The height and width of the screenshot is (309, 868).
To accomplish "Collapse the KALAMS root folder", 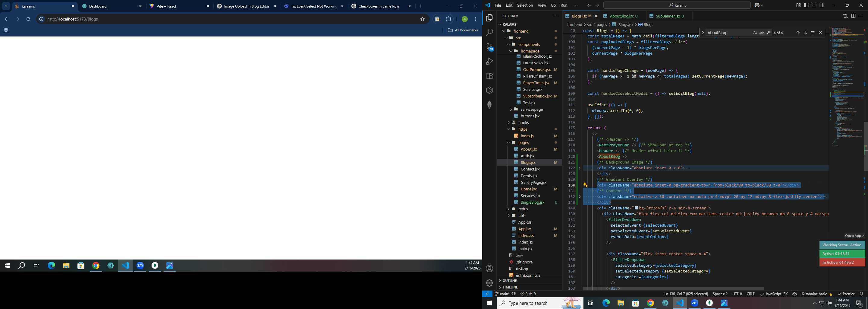I will click(x=500, y=24).
